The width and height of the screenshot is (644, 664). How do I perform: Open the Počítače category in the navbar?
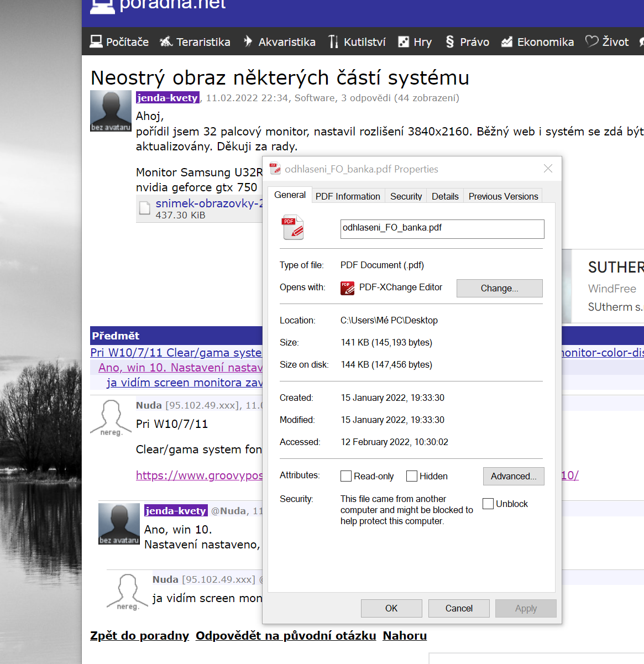pyautogui.click(x=119, y=42)
